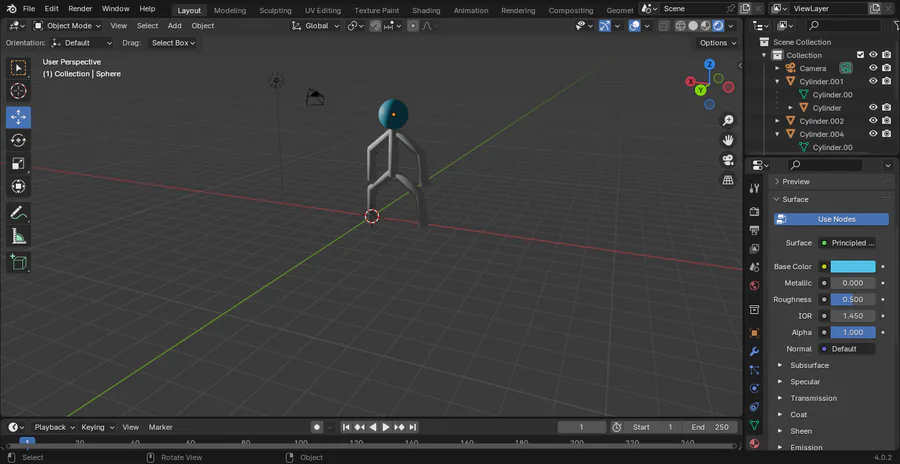Switch to wireframe viewport shading

click(681, 26)
